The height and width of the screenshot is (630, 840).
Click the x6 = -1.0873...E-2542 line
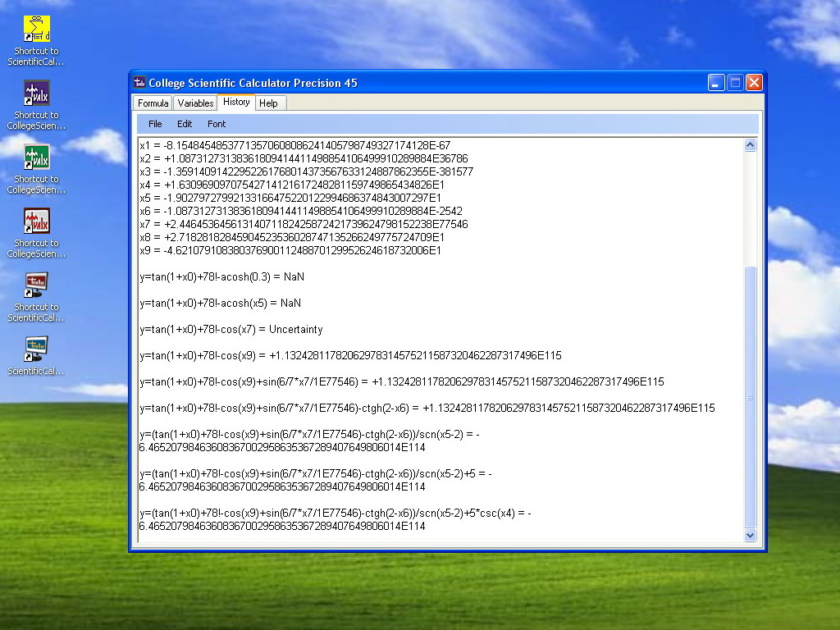click(301, 211)
